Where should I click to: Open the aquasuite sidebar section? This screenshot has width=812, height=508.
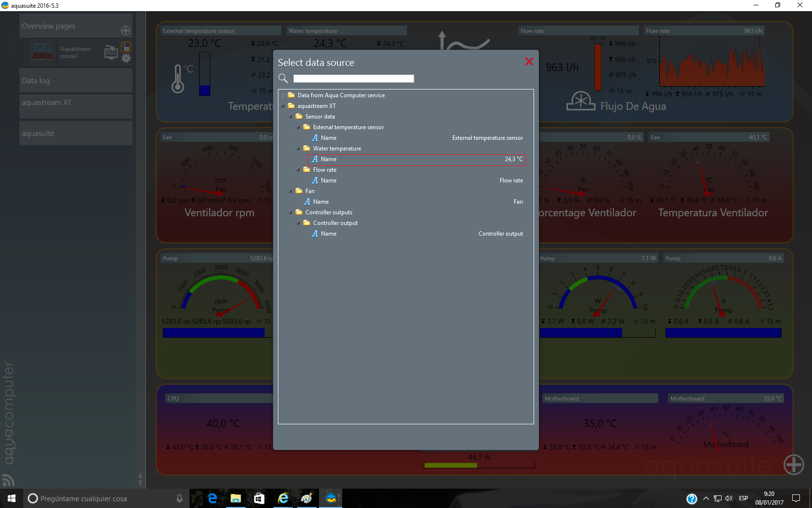(76, 133)
